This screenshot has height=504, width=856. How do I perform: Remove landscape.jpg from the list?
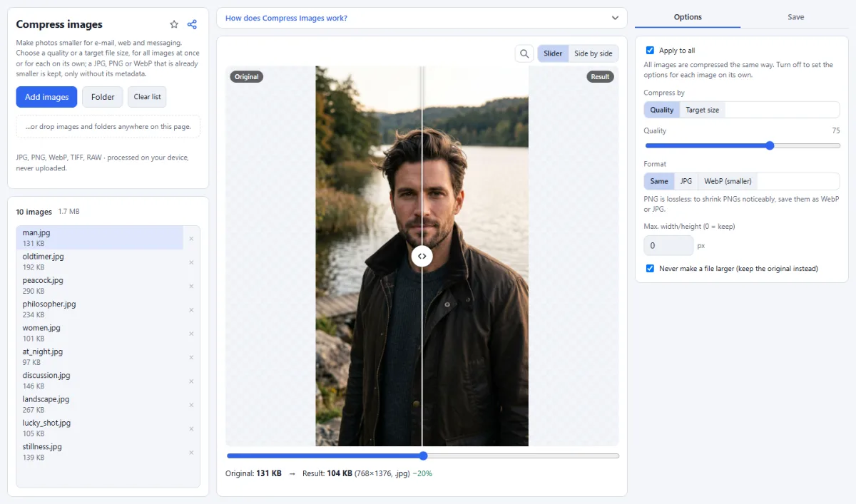[x=191, y=405]
